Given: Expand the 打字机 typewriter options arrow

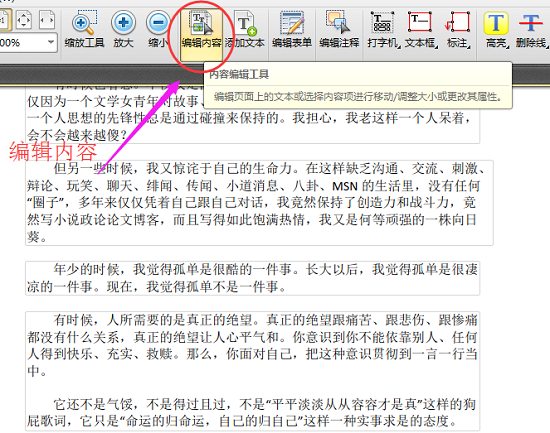Looking at the screenshot, I should tap(399, 46).
